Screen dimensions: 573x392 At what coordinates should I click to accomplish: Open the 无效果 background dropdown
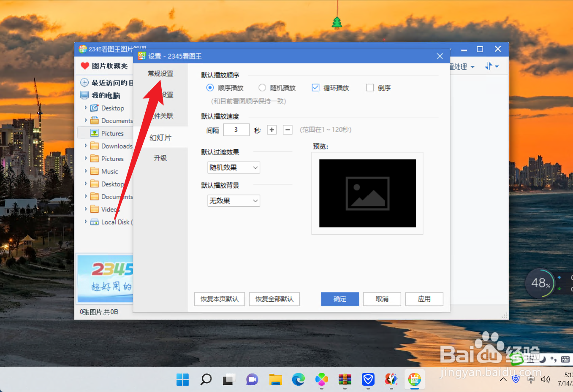tap(234, 201)
